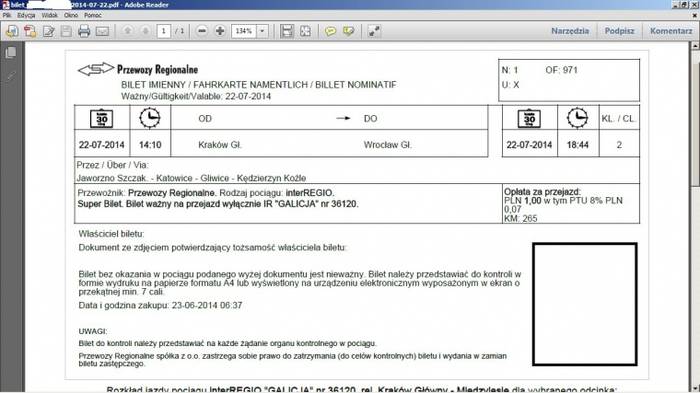
Task: Click the departure calendar icon in ticket
Action: coord(102,118)
